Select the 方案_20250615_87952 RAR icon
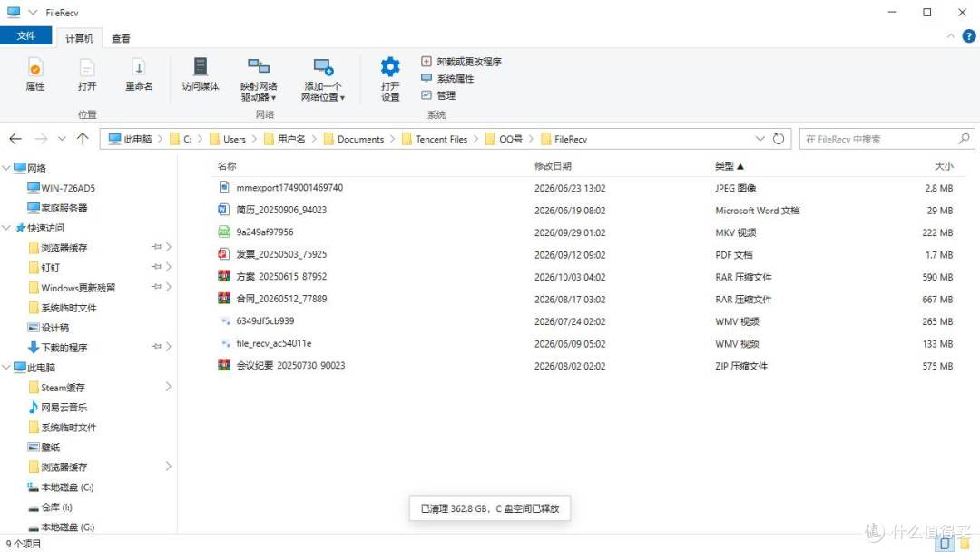The width and height of the screenshot is (980, 552). [x=224, y=276]
